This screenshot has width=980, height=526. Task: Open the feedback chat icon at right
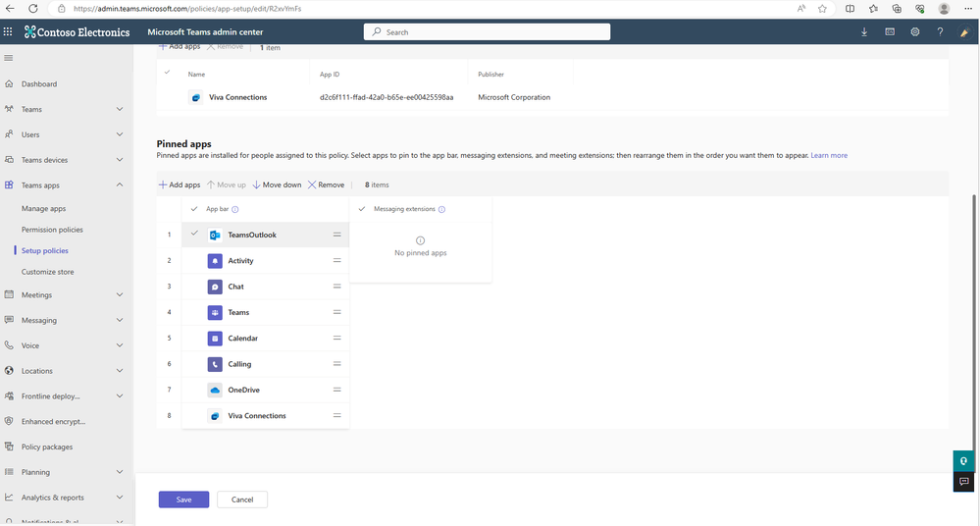coord(963,482)
